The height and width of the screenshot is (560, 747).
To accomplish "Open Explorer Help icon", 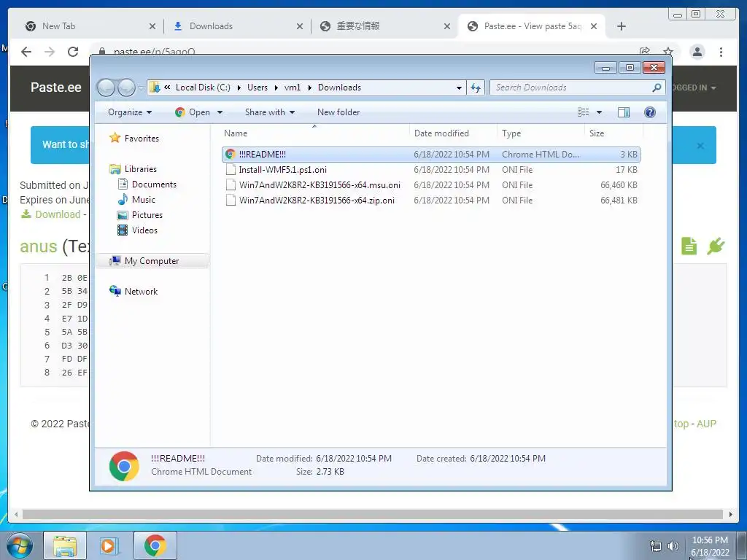I will pyautogui.click(x=650, y=112).
